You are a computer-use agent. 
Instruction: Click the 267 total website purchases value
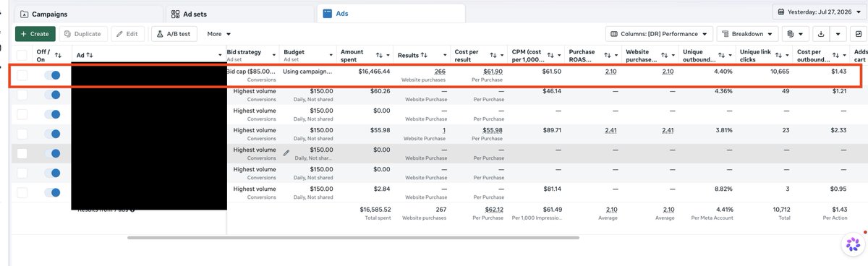point(440,209)
